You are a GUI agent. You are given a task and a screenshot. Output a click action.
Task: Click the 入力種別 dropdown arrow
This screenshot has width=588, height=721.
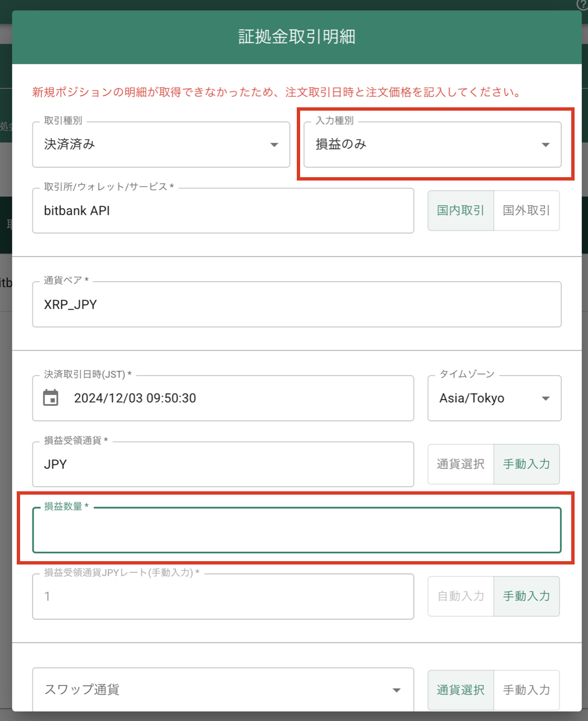click(x=546, y=145)
